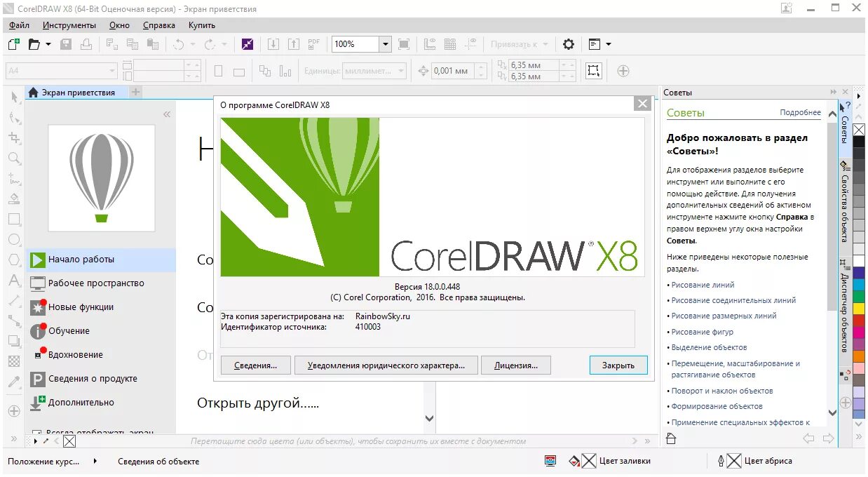The width and height of the screenshot is (868, 477).
Task: Click the Сведения... button in the About dialog
Action: click(255, 365)
